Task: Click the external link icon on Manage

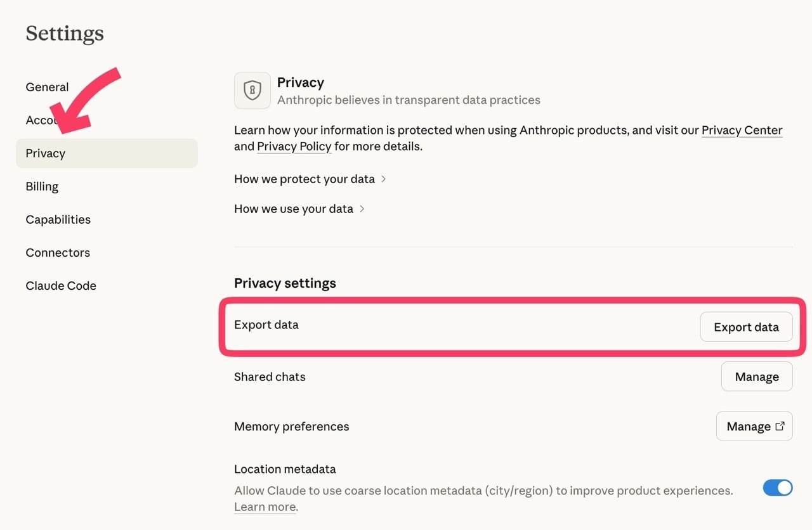Action: click(x=780, y=426)
